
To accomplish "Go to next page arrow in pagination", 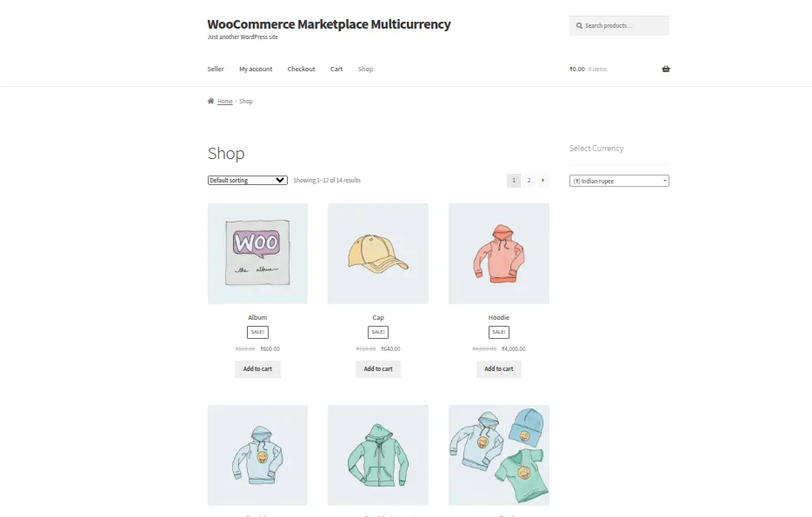I will (543, 180).
